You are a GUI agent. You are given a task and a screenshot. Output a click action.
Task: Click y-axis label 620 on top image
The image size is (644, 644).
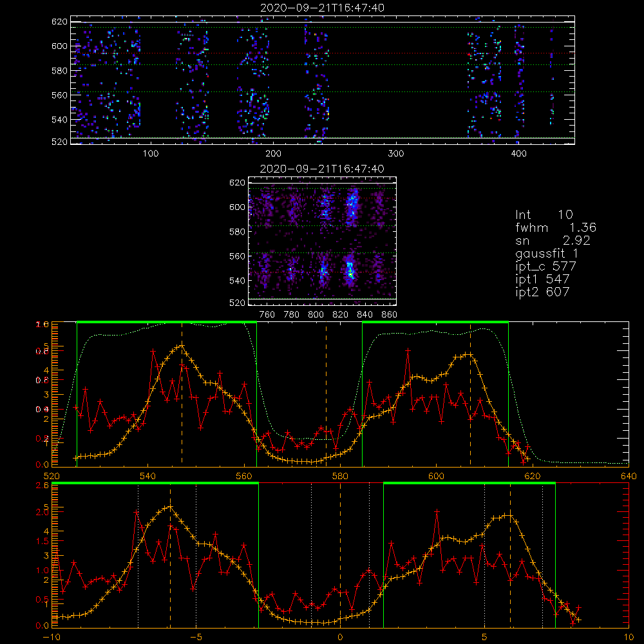click(59, 21)
